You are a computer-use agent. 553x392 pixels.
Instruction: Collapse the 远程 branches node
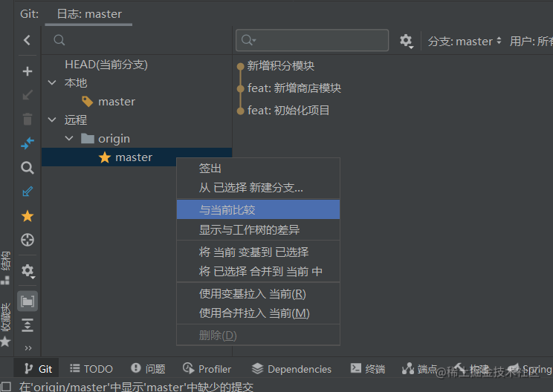pyautogui.click(x=52, y=120)
